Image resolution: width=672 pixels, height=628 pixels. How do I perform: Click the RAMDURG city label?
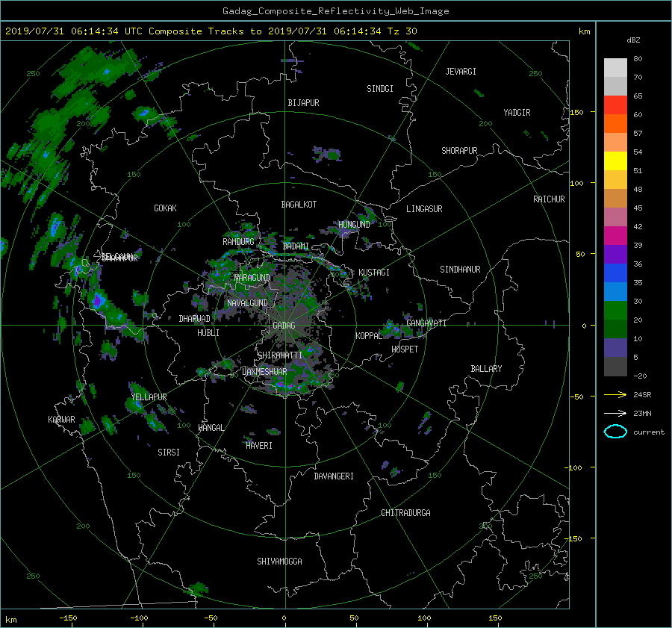click(x=238, y=242)
